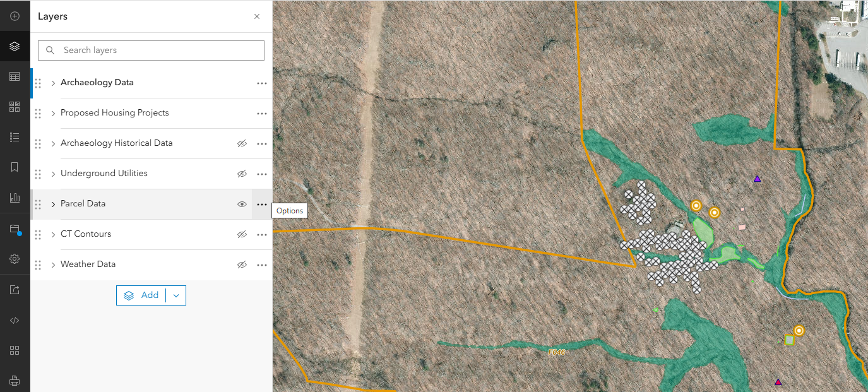Open the Tables panel from sidebar
The width and height of the screenshot is (868, 392).
pyautogui.click(x=15, y=76)
